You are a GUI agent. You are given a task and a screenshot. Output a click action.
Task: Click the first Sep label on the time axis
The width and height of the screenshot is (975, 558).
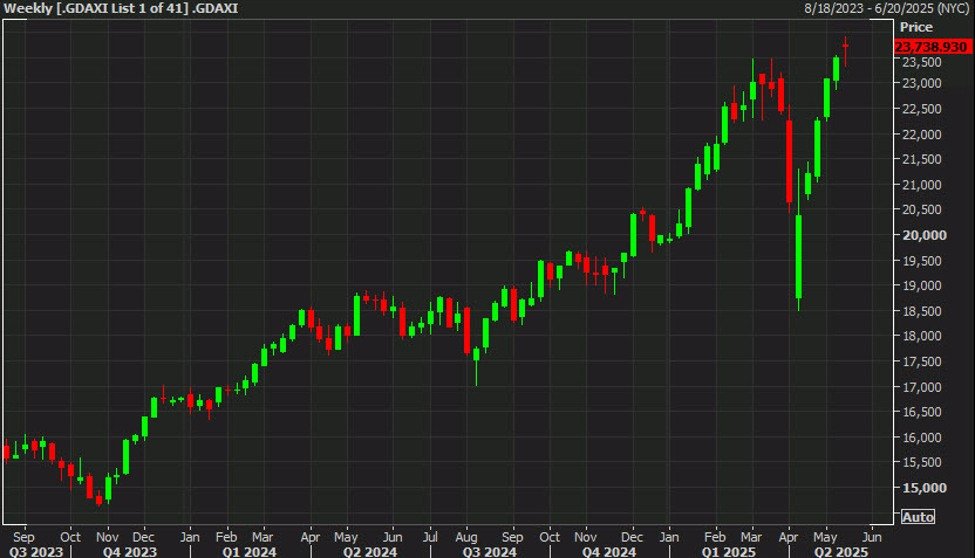[x=26, y=535]
